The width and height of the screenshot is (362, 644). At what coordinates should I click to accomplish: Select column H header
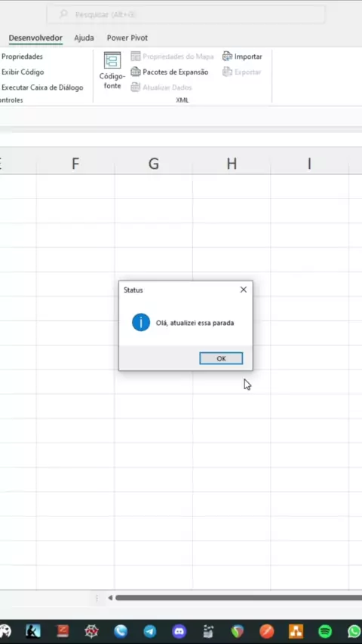232,164
